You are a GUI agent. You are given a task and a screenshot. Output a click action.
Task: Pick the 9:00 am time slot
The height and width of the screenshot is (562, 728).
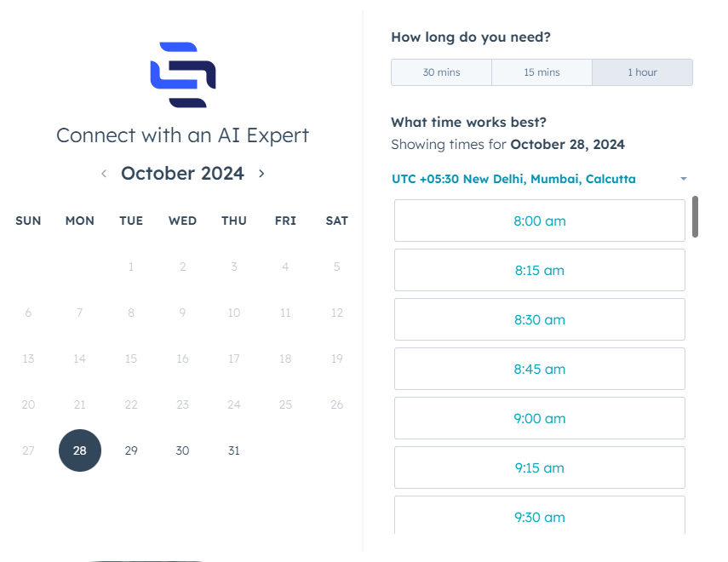pos(539,418)
